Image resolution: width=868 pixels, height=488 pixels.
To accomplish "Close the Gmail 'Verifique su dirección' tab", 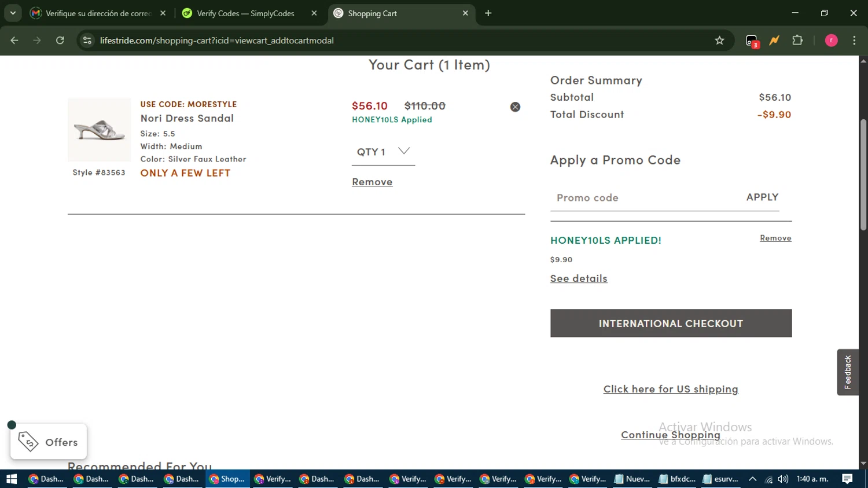I will tap(163, 13).
